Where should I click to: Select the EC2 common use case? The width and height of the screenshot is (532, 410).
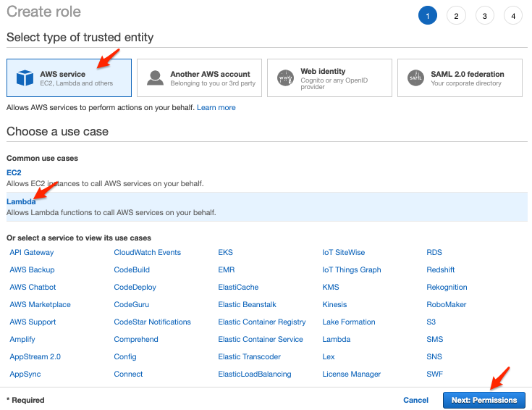tap(14, 172)
